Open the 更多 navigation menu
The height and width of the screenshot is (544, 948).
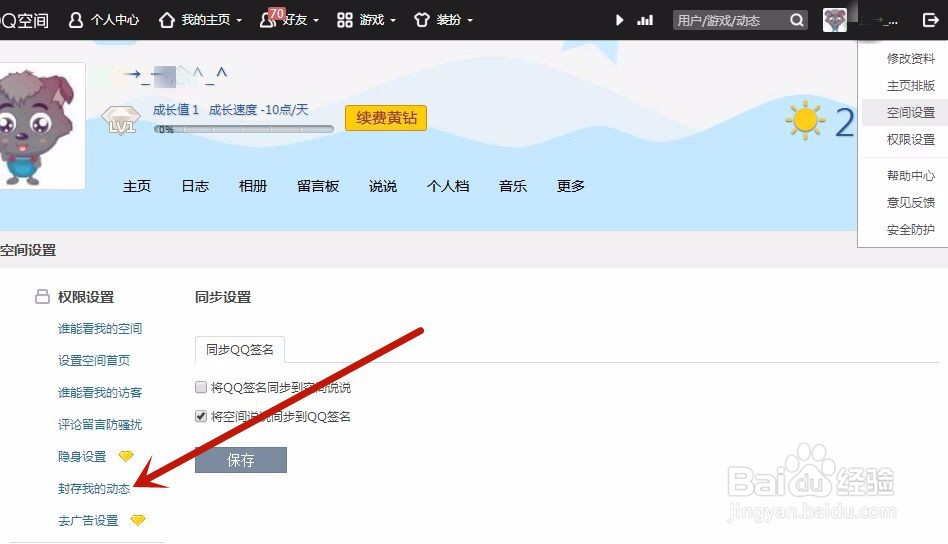pos(571,186)
